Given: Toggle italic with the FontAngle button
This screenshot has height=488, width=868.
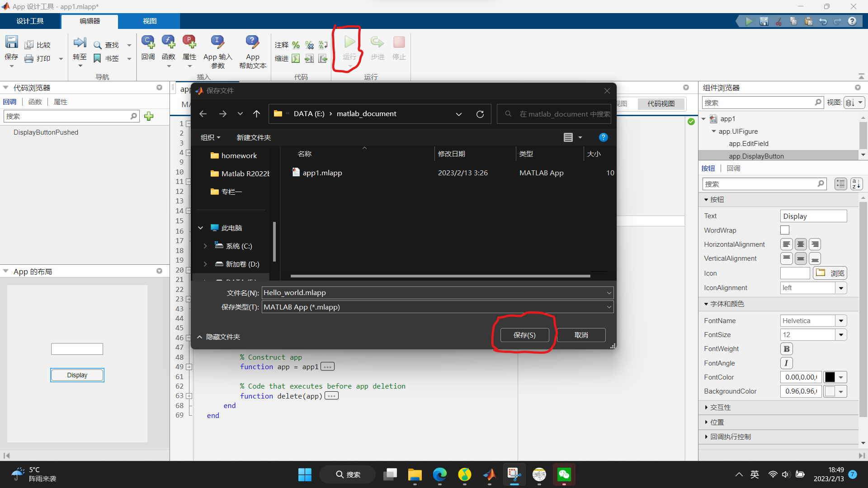Looking at the screenshot, I should pos(786,363).
